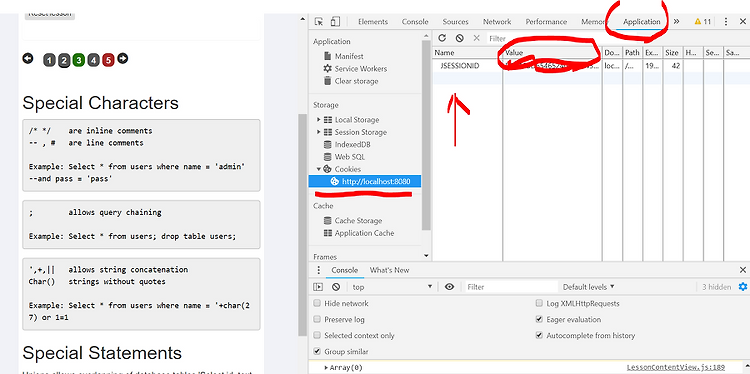Select the JSESSIONID cookie row
This screenshot has width=750, height=374.
point(591,66)
